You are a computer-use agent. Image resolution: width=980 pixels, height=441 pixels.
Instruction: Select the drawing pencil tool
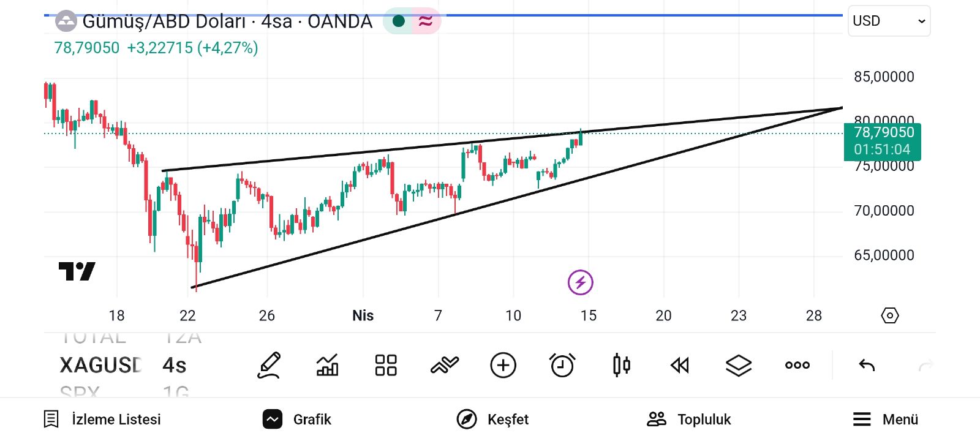[x=269, y=366]
